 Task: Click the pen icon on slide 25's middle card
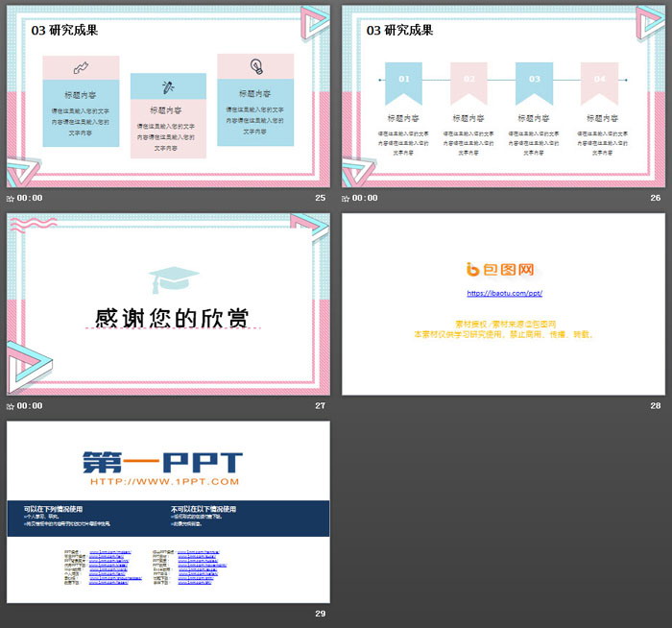168,87
